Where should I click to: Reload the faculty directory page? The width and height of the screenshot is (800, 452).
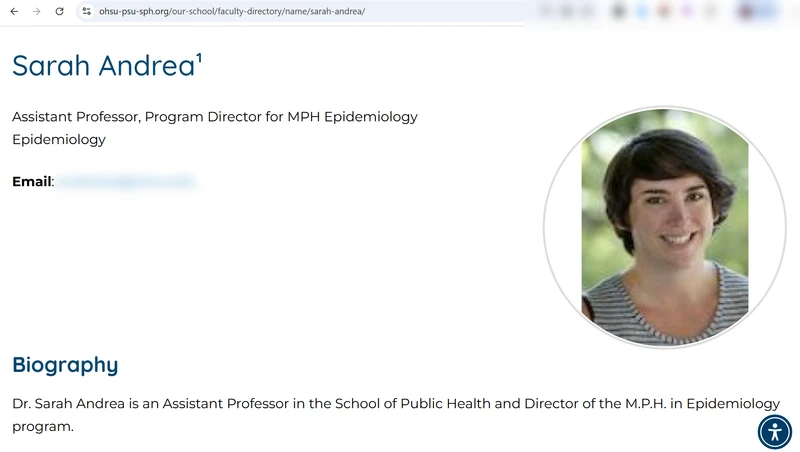pyautogui.click(x=60, y=11)
